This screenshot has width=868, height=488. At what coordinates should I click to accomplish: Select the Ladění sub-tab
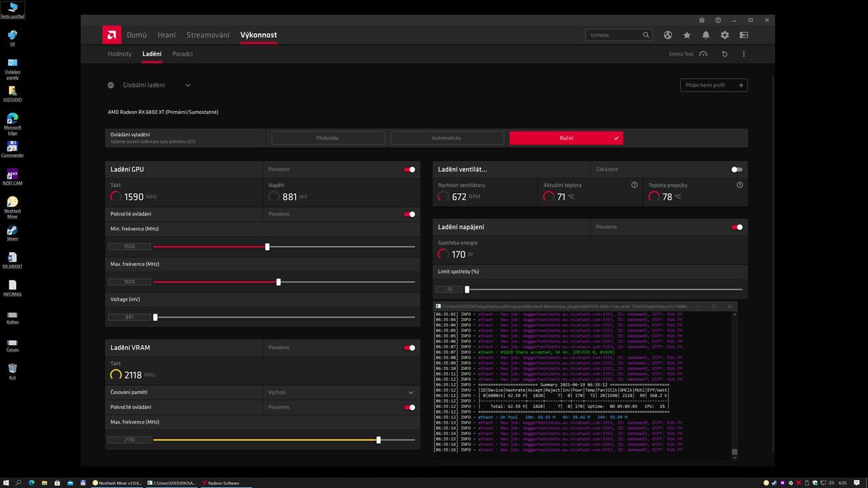coord(152,54)
